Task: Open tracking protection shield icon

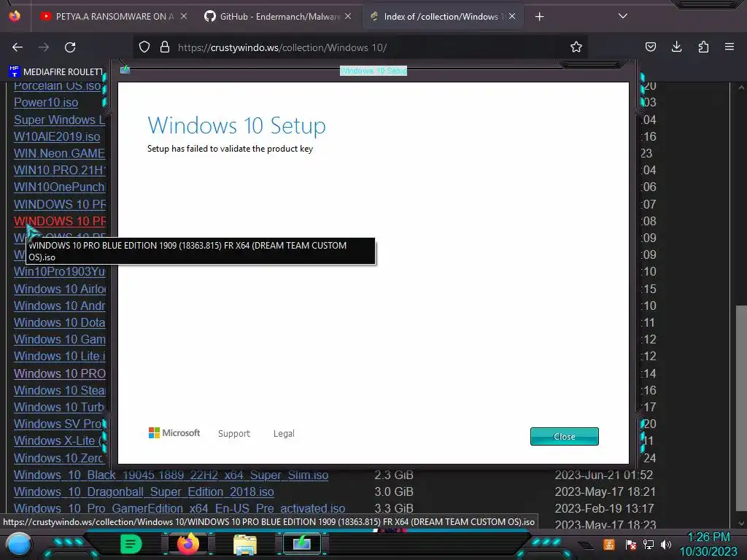Action: (144, 47)
